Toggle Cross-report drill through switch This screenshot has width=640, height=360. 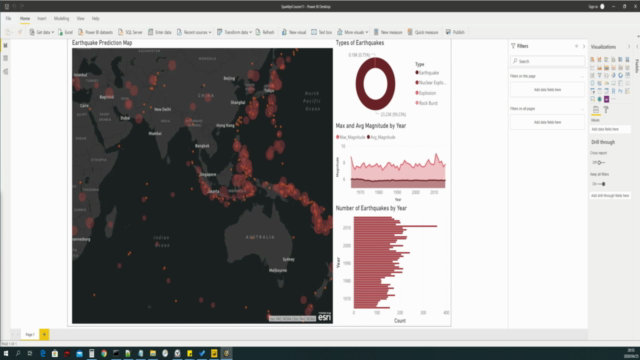point(600,162)
